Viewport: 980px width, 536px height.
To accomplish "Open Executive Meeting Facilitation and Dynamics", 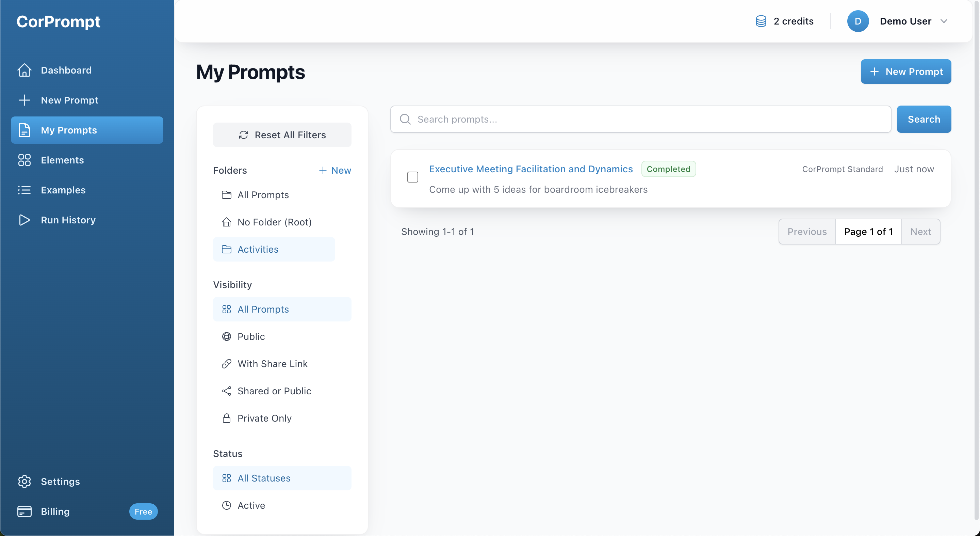I will [531, 169].
